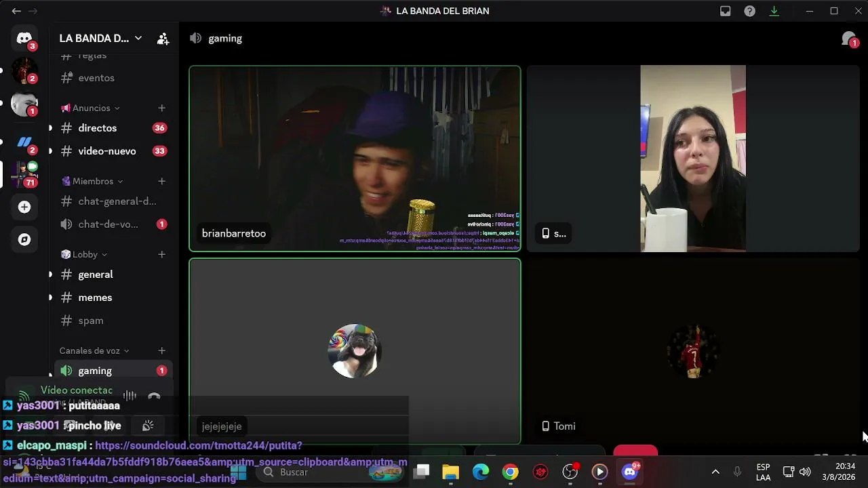Open the server with red-dark avatar showing 2 notifications

tap(24, 70)
